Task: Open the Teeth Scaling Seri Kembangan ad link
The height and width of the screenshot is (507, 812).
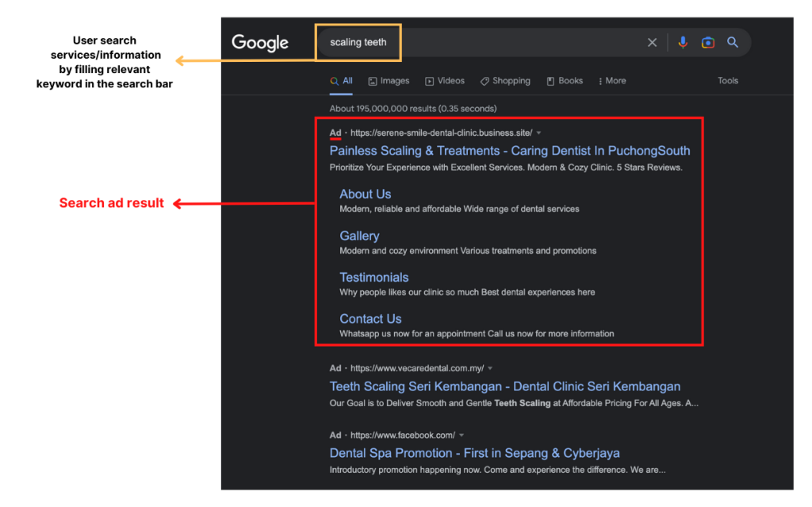Action: 505,386
